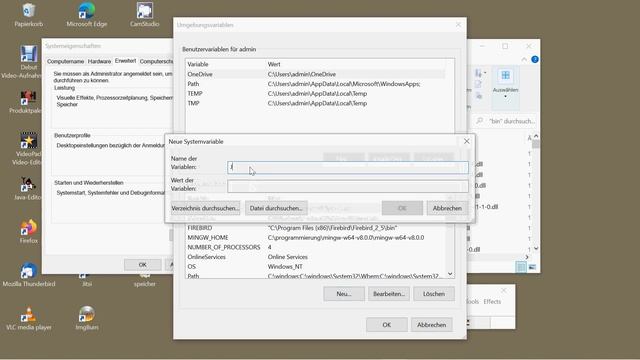This screenshot has width=640, height=360.
Task: Open the VLC media player desktop icon
Action: click(x=29, y=318)
